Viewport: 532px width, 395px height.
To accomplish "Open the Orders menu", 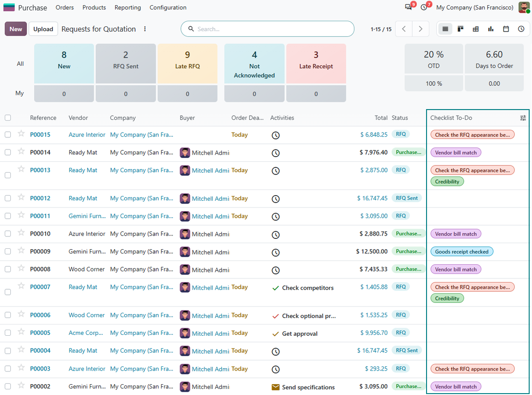I will point(64,8).
